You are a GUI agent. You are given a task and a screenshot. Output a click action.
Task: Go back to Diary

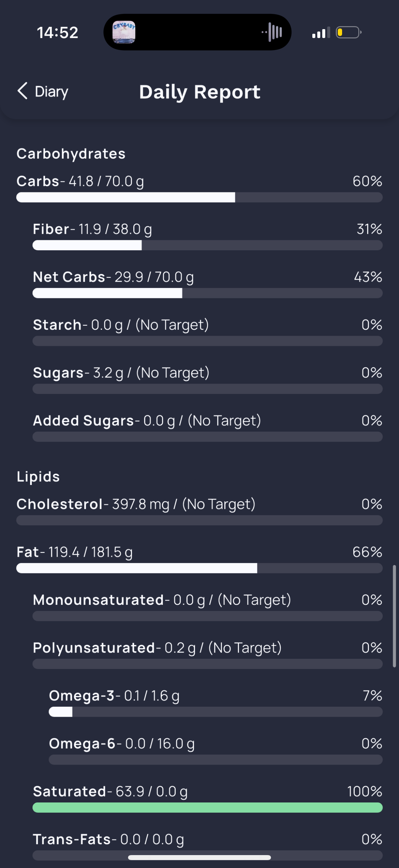pyautogui.click(x=43, y=91)
